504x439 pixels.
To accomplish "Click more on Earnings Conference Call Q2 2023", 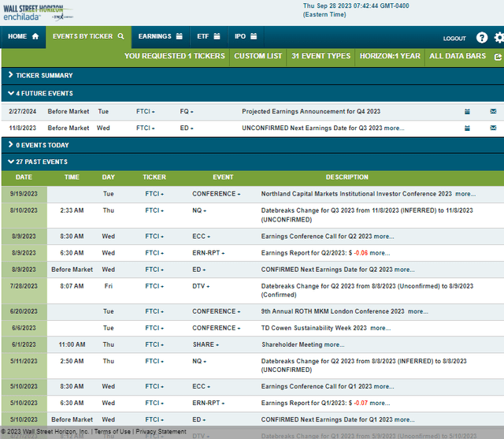I will (384, 236).
